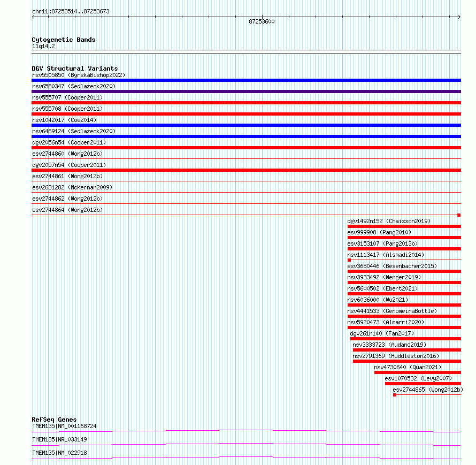Viewport: 476px width, 465px height.
Task: Select nsv4441533 (GenomeinaBottle) label
Action: pyautogui.click(x=392, y=311)
